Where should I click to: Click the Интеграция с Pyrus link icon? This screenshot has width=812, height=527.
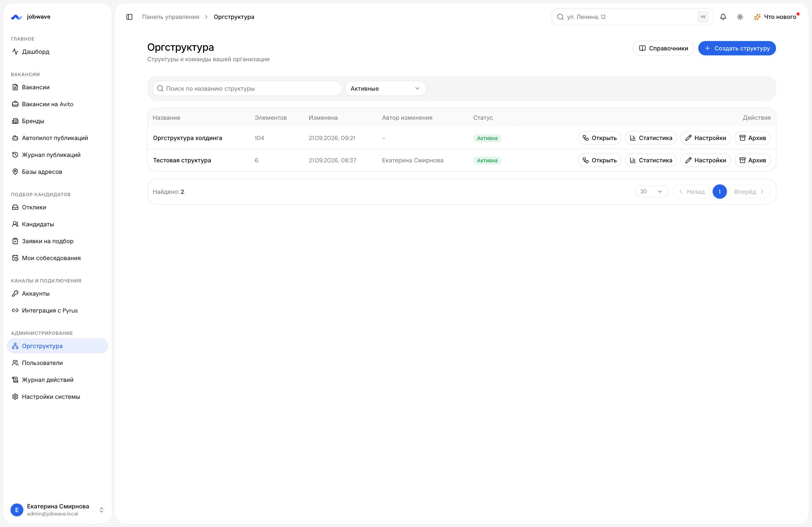pyautogui.click(x=15, y=311)
